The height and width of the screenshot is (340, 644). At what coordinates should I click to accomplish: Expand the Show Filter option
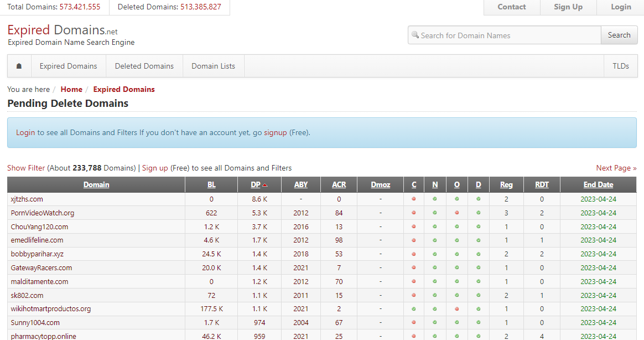point(26,168)
